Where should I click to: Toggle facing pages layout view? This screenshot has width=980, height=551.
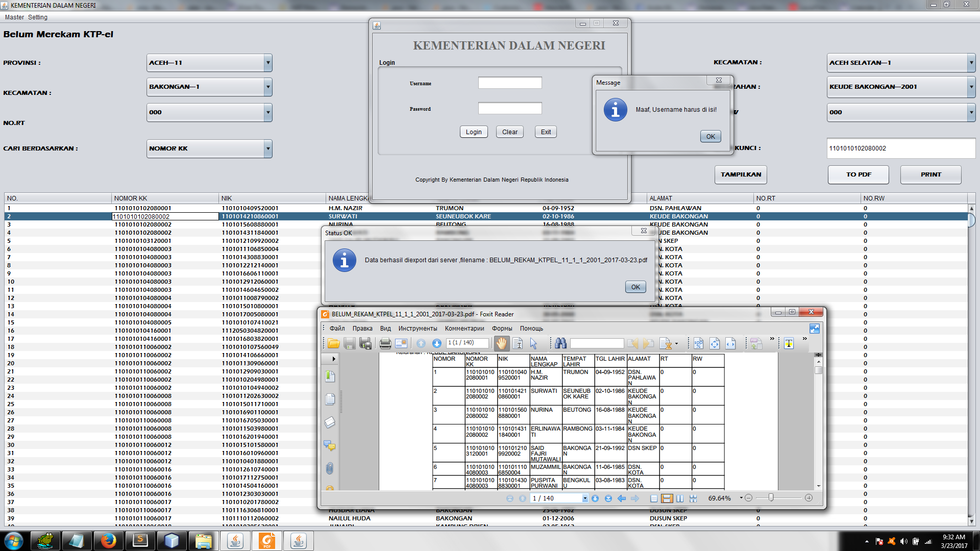pos(680,498)
